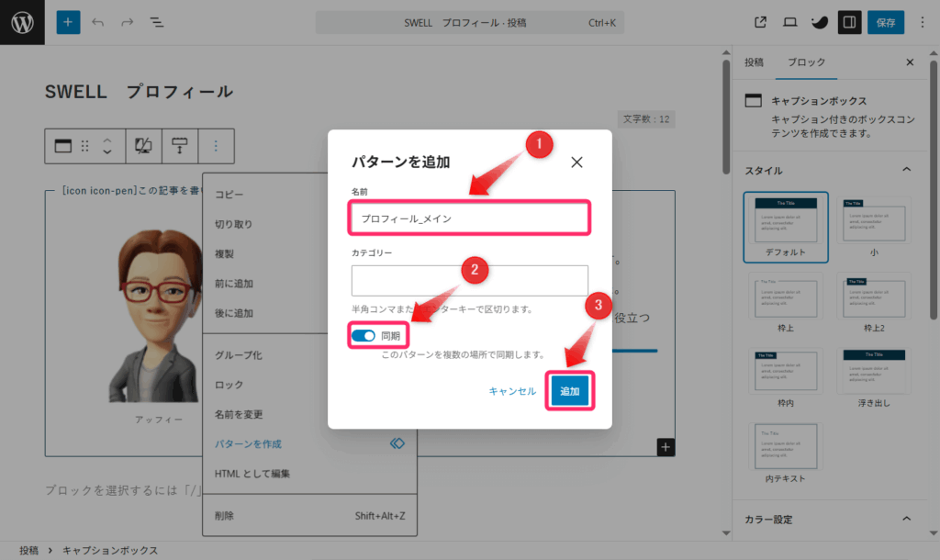Switch to the ブロック sidebar tab
This screenshot has width=940, height=560.
[x=806, y=62]
